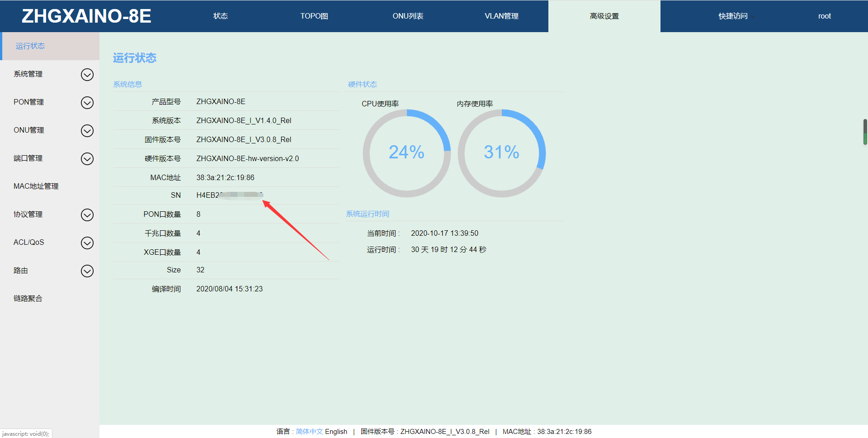Click the 协议管理 expand arrow icon
This screenshot has height=438, width=868.
click(x=87, y=215)
